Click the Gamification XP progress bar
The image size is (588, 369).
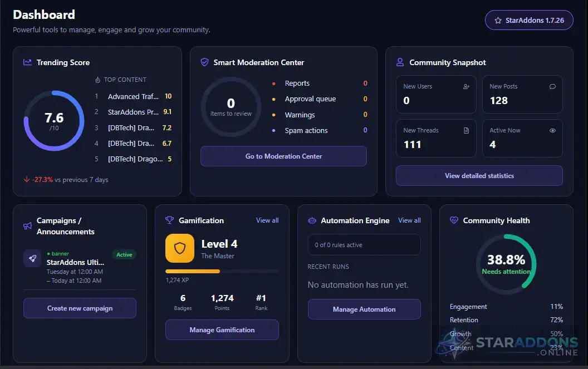pos(222,271)
